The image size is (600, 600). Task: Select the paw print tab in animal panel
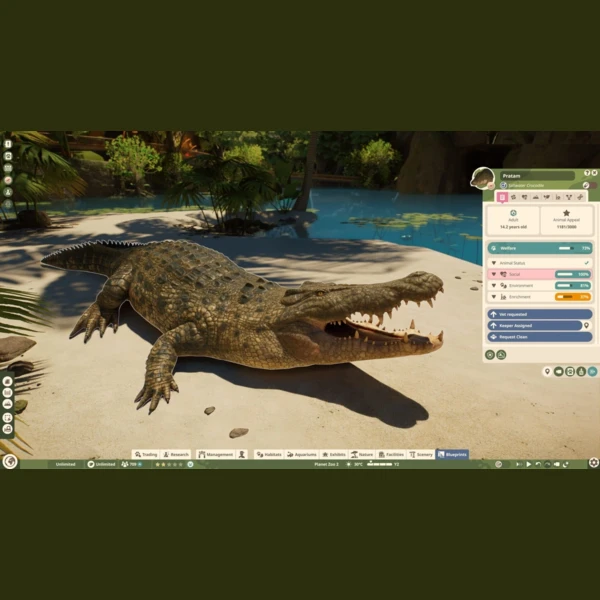click(x=514, y=197)
